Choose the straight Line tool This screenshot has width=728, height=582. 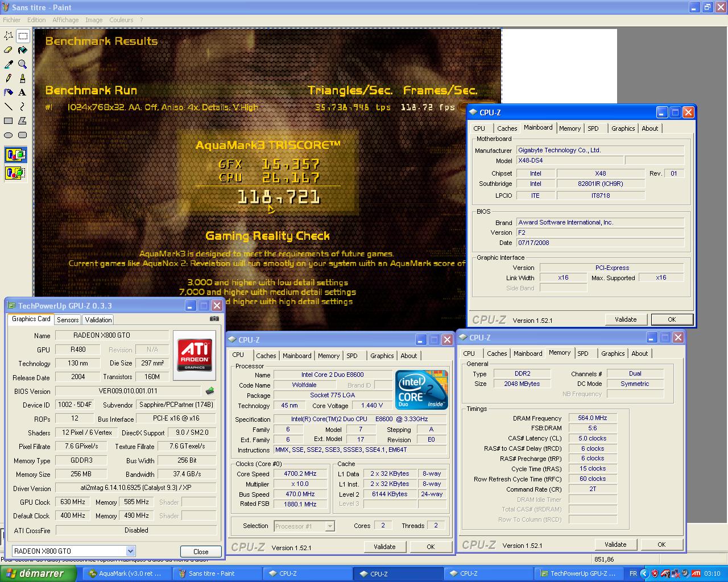(9, 106)
